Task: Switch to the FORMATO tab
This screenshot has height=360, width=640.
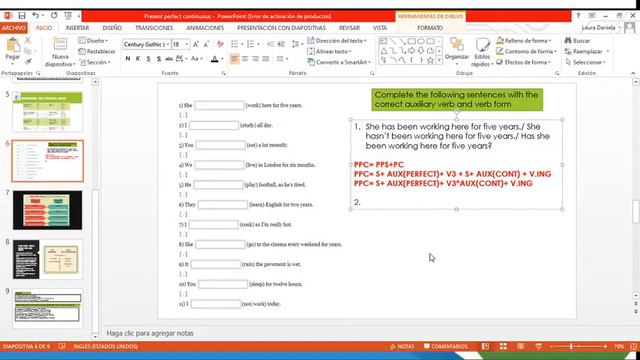Action: [x=430, y=28]
